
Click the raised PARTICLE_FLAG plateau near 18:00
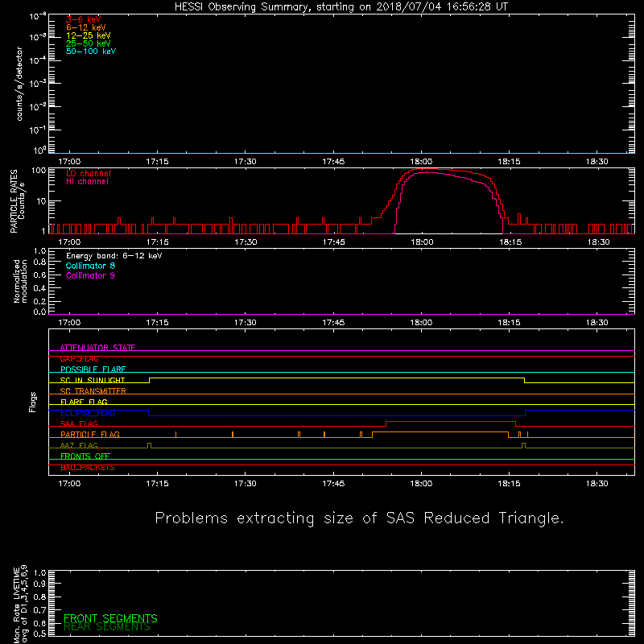pos(440,432)
